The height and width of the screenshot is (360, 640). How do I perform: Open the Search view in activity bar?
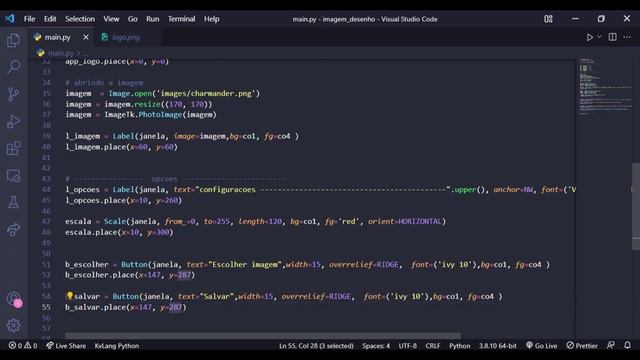pos(13,67)
